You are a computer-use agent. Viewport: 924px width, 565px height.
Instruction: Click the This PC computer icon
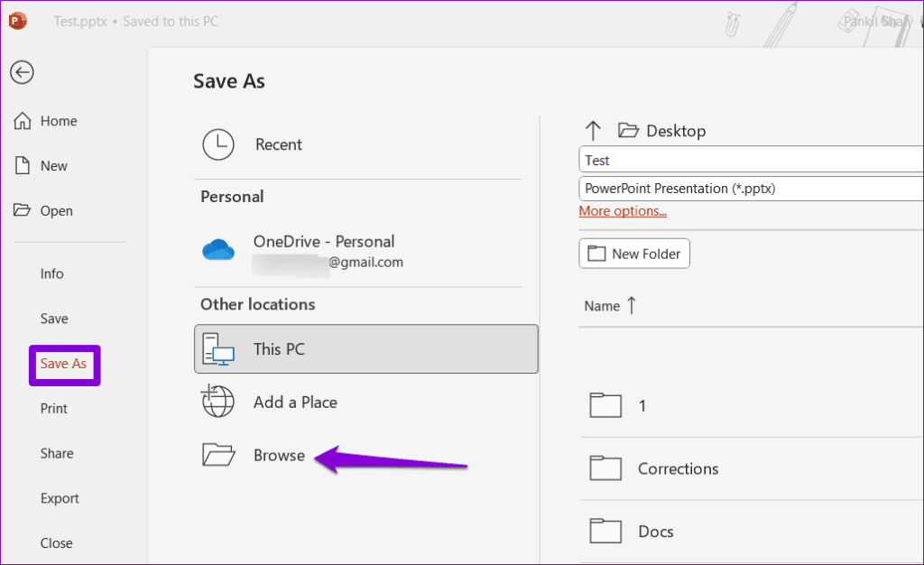click(218, 348)
